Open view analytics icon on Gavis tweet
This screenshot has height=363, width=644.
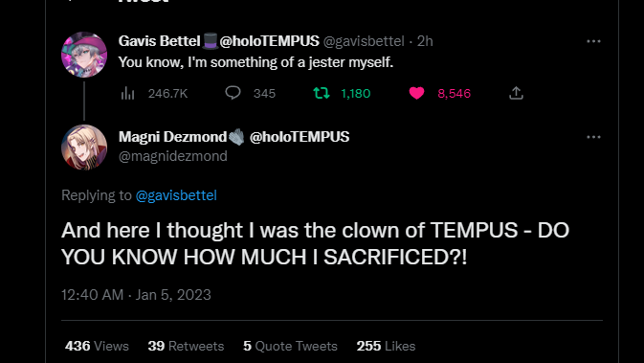[127, 93]
